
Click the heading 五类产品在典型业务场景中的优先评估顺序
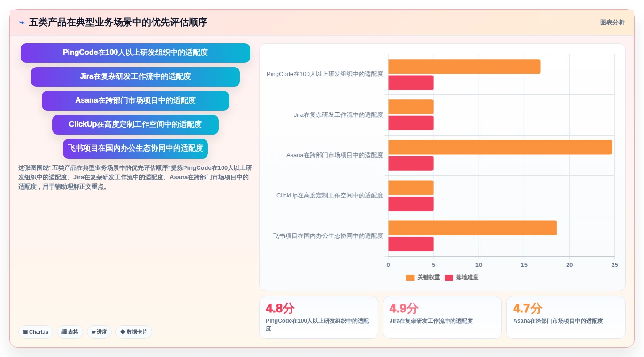click(118, 23)
